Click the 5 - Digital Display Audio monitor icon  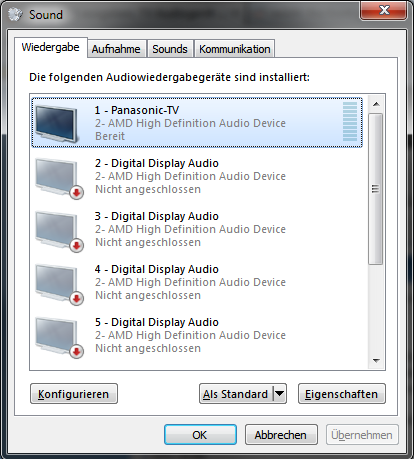click(x=59, y=337)
